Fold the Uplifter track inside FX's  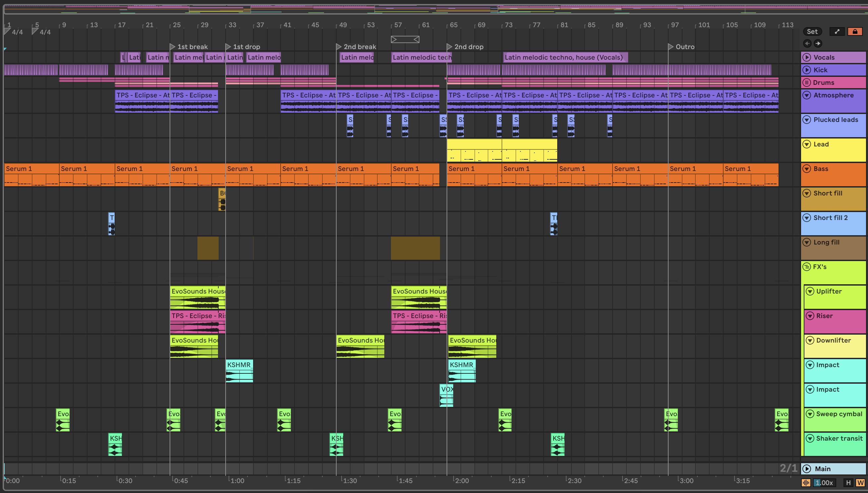pyautogui.click(x=810, y=291)
